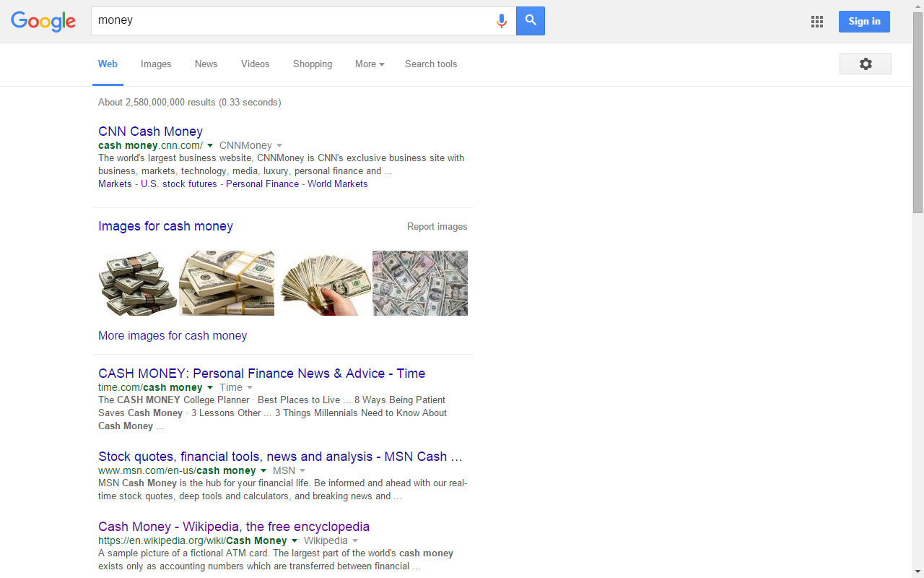The image size is (924, 578).
Task: Open thumbnail of stacked cash bundles
Action: click(x=137, y=283)
